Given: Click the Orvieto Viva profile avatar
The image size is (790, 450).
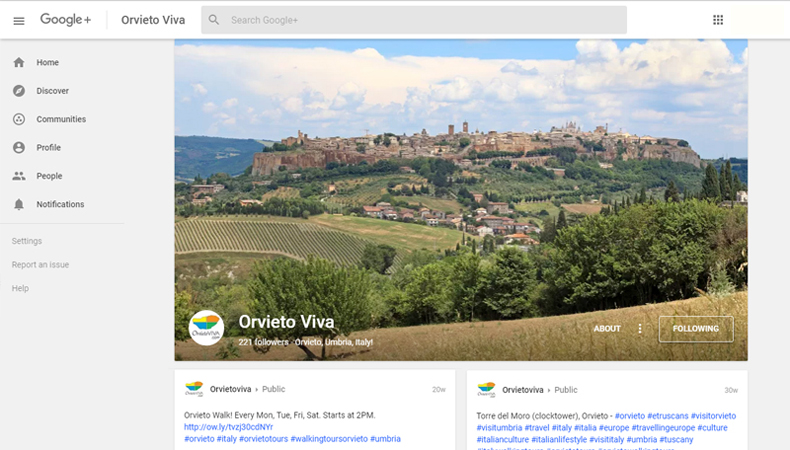Looking at the screenshot, I should pyautogui.click(x=206, y=328).
